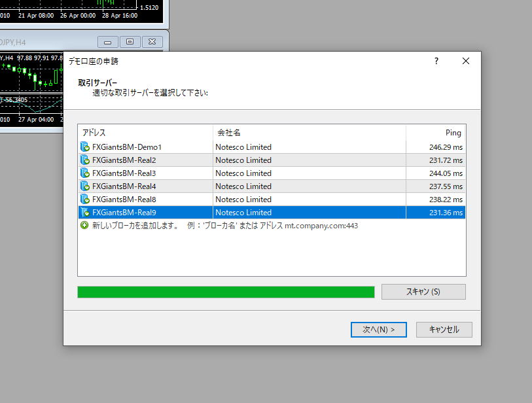Select the FXGiantsBM-Real8 server row
The width and height of the screenshot is (532, 403).
(x=272, y=199)
